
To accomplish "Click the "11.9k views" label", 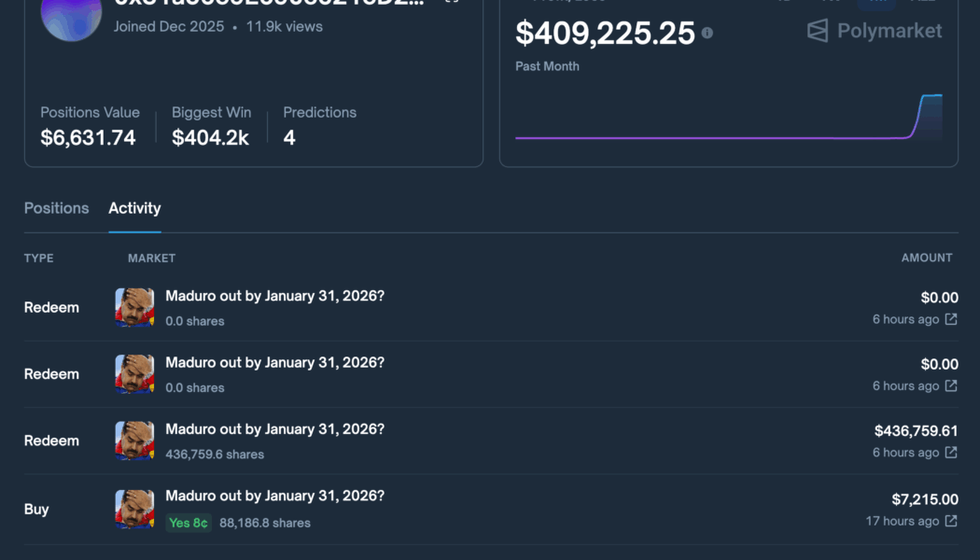I will [x=286, y=26].
